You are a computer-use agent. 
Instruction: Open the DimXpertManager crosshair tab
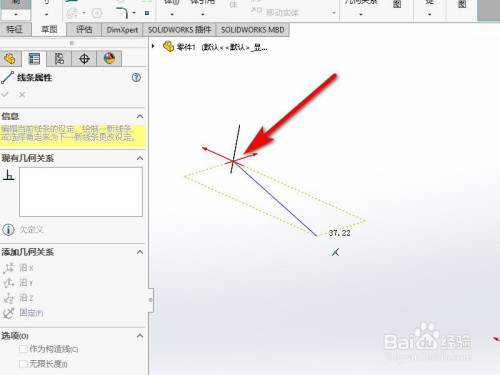coord(84,59)
